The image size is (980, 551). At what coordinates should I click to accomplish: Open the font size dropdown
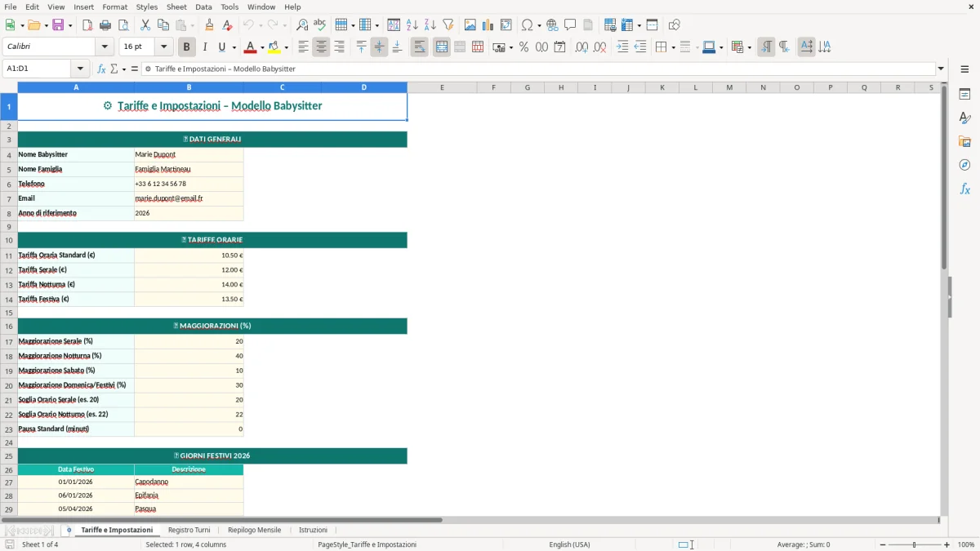click(163, 47)
